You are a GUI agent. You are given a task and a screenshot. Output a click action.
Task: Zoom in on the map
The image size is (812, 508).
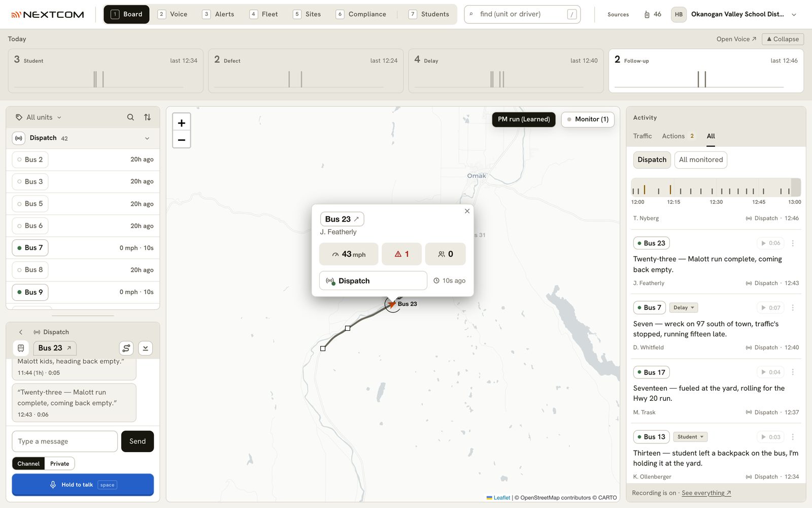coord(182,123)
